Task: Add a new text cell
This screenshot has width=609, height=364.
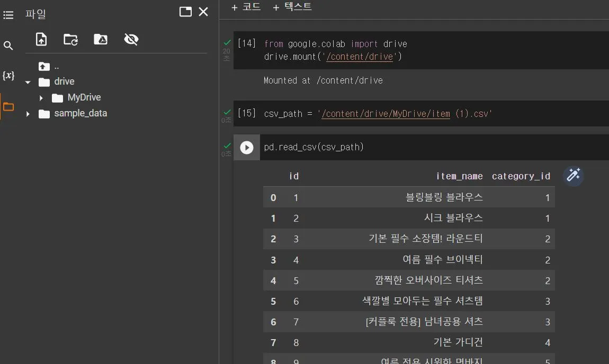Action: coord(292,7)
